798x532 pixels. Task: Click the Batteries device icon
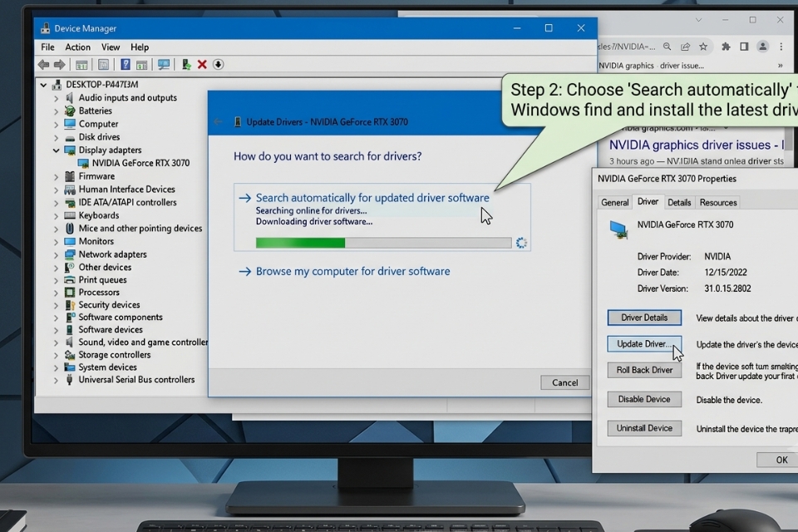coord(70,111)
